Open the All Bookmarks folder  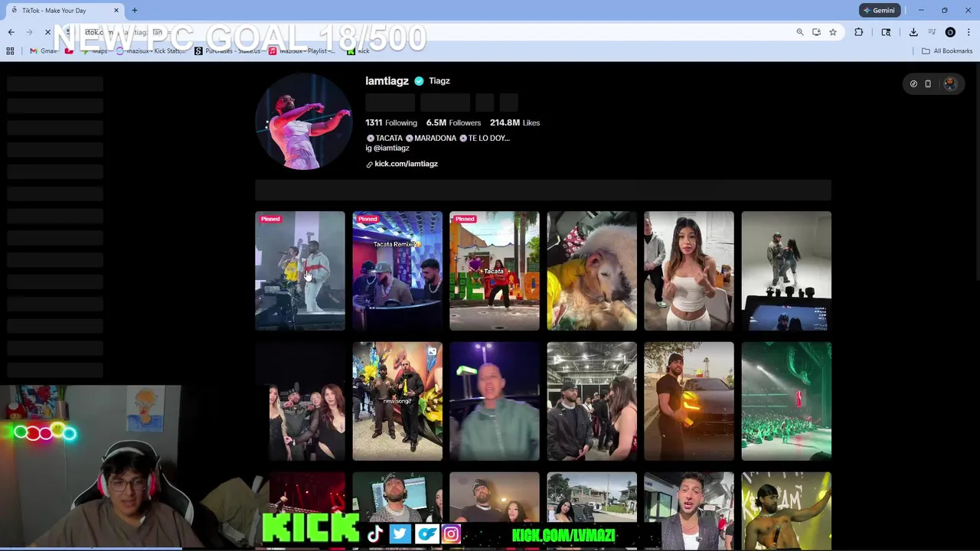[947, 51]
